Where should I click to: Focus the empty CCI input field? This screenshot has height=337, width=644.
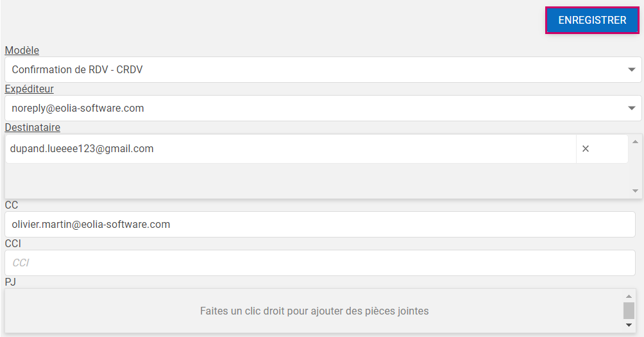click(x=319, y=263)
